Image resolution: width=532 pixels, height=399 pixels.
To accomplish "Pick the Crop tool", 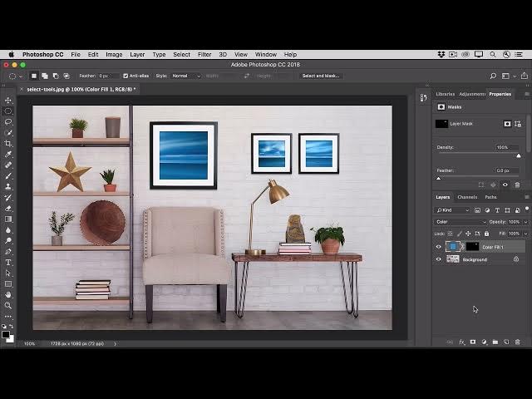I will [8, 143].
